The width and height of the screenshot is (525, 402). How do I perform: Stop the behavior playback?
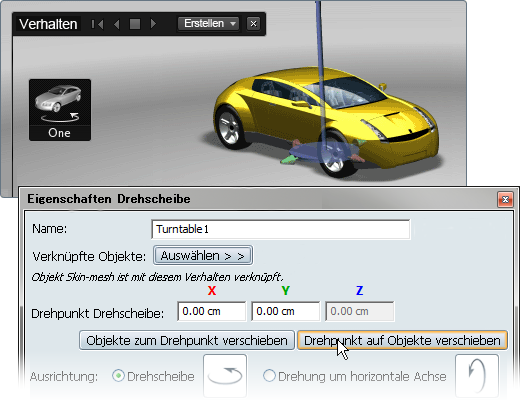(135, 24)
